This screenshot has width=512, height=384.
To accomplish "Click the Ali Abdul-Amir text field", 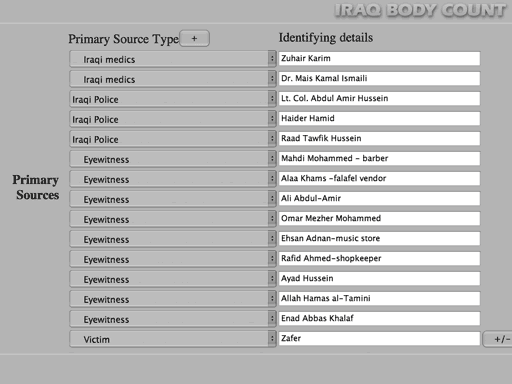I will [379, 199].
